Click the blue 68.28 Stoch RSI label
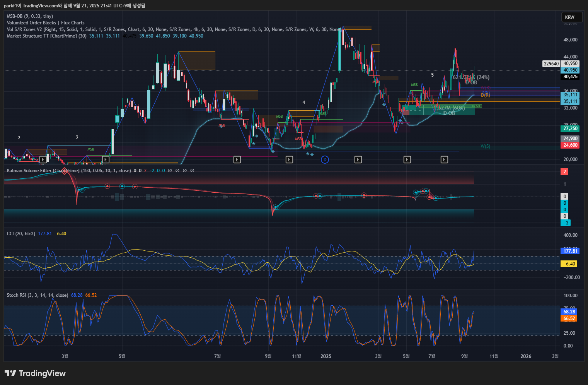This screenshot has width=588, height=385. pos(569,312)
